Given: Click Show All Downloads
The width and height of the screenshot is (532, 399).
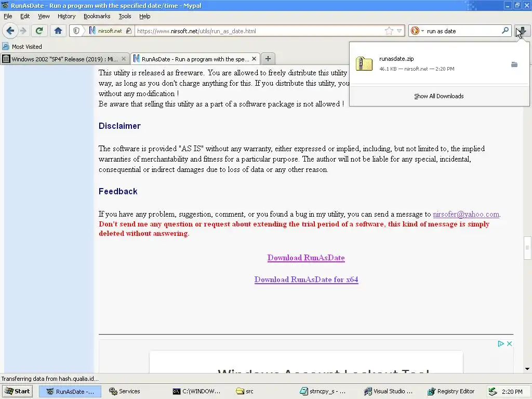Looking at the screenshot, I should (x=438, y=96).
